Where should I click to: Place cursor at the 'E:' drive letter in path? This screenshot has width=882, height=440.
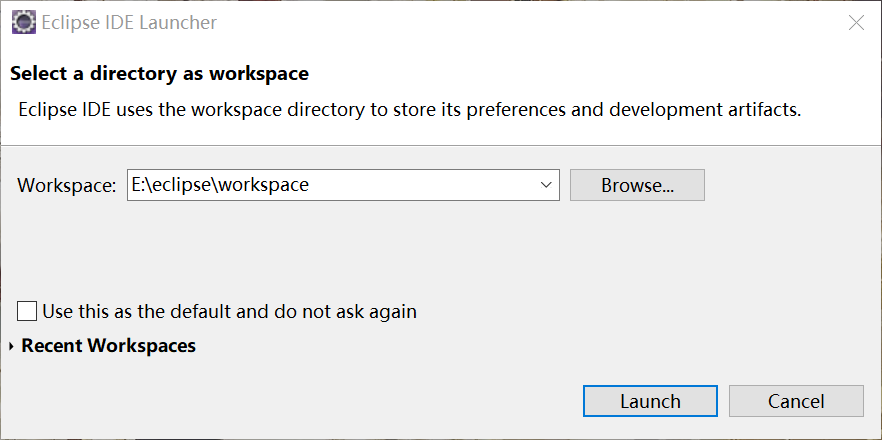click(x=138, y=185)
